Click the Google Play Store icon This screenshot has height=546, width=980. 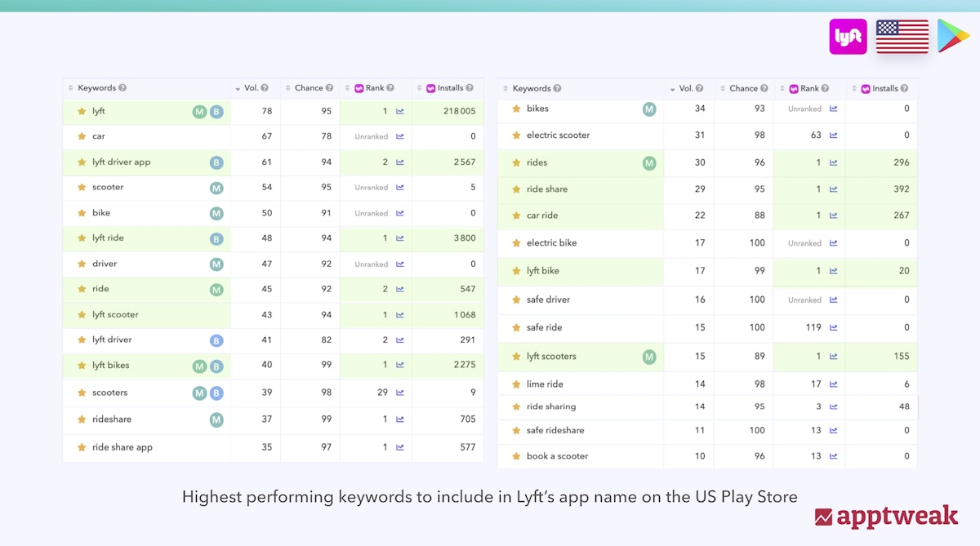(x=952, y=37)
